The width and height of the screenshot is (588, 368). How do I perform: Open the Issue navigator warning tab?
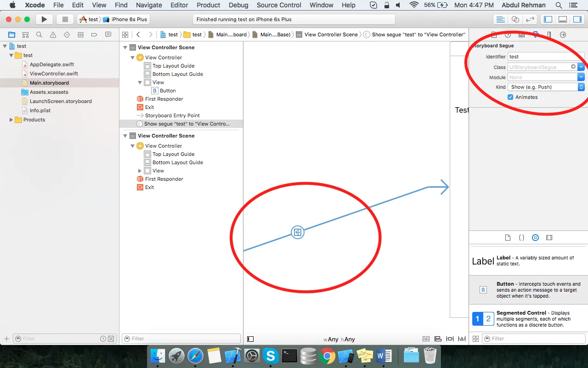coord(53,34)
